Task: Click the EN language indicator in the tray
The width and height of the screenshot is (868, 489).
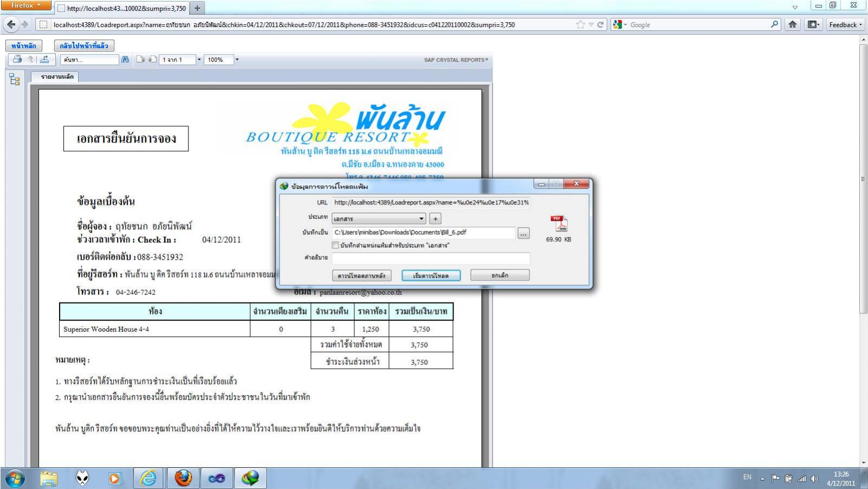Action: point(747,477)
